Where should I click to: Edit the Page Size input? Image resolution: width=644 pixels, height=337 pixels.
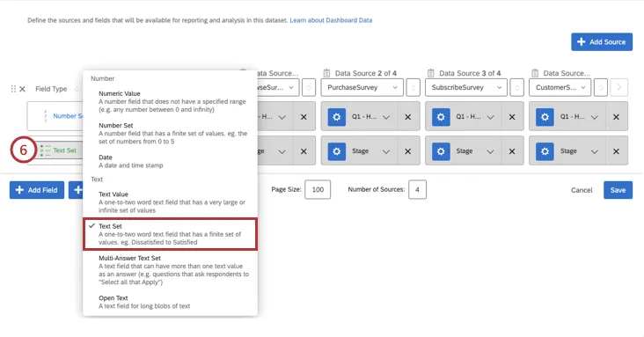click(x=318, y=189)
